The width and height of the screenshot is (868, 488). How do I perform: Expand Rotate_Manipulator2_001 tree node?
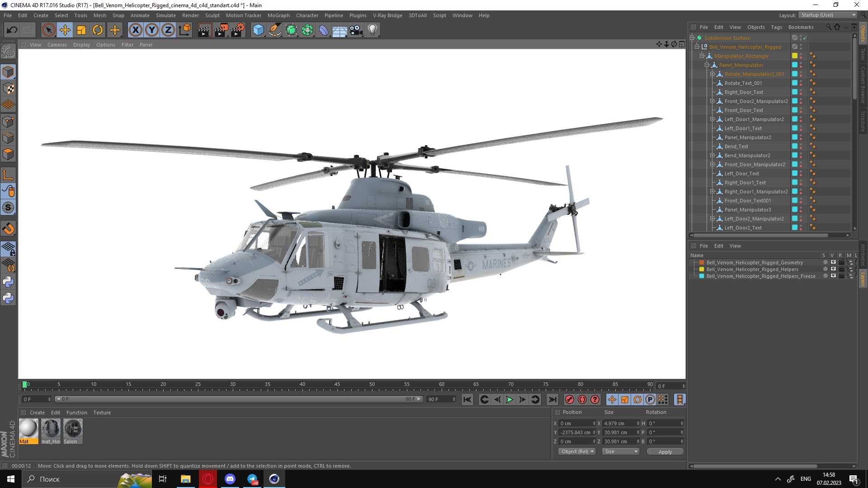[712, 74]
